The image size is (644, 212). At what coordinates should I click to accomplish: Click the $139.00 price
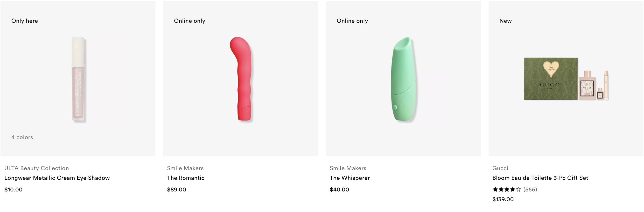[503, 199]
